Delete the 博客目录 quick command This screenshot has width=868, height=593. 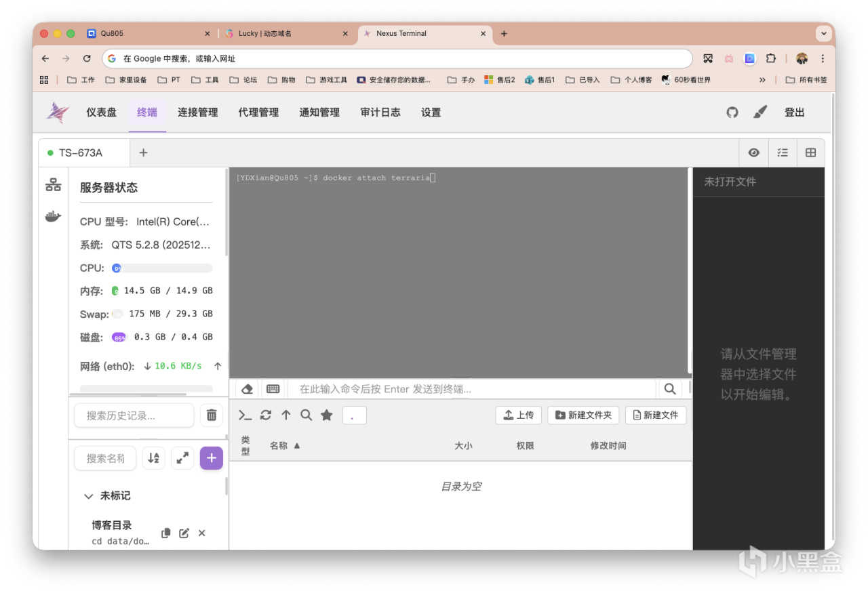pyautogui.click(x=201, y=533)
